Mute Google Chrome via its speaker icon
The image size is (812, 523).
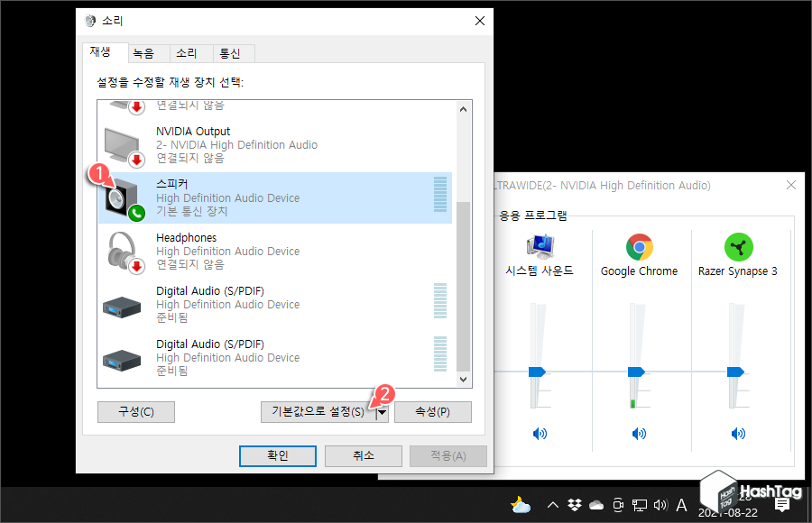point(639,434)
